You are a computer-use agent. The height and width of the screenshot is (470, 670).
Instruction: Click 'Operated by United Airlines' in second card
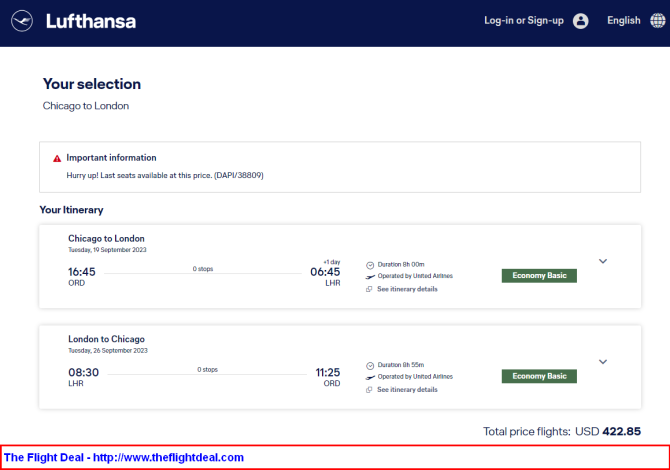415,376
